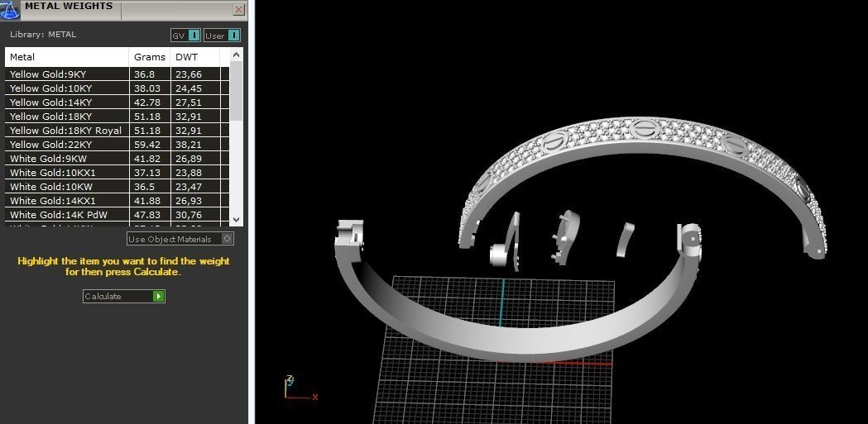The image size is (868, 424).
Task: Select the White Gold:14K PdW row
Action: point(117,215)
